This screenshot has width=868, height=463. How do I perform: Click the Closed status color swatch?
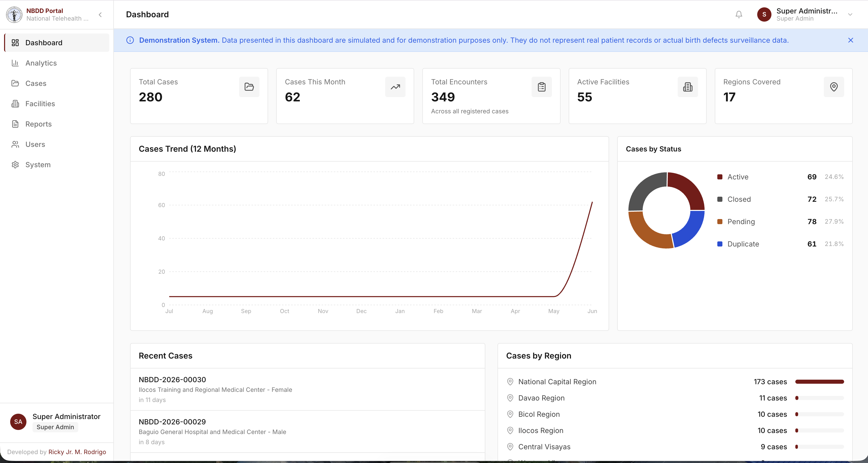coord(720,199)
